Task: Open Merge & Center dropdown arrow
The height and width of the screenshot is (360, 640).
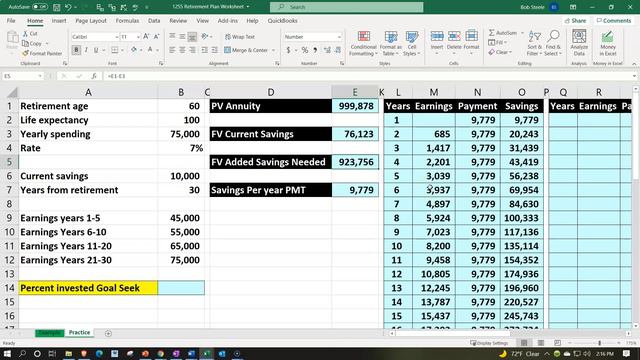Action: click(x=273, y=50)
